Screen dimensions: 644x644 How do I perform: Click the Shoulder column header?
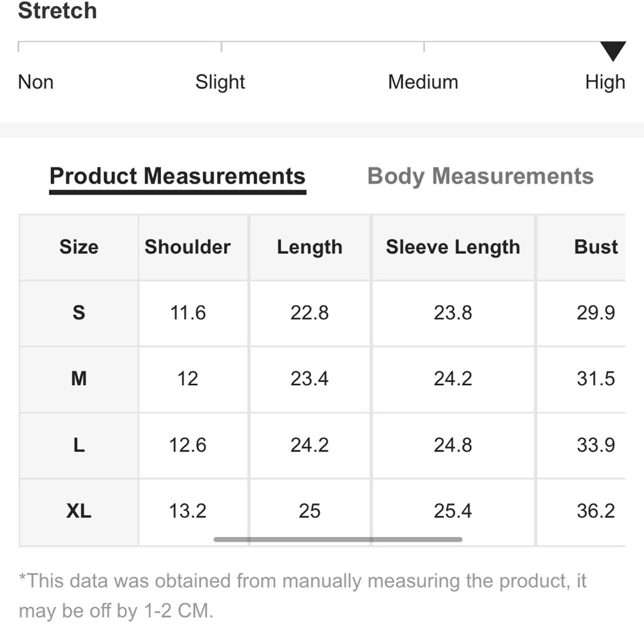(187, 247)
